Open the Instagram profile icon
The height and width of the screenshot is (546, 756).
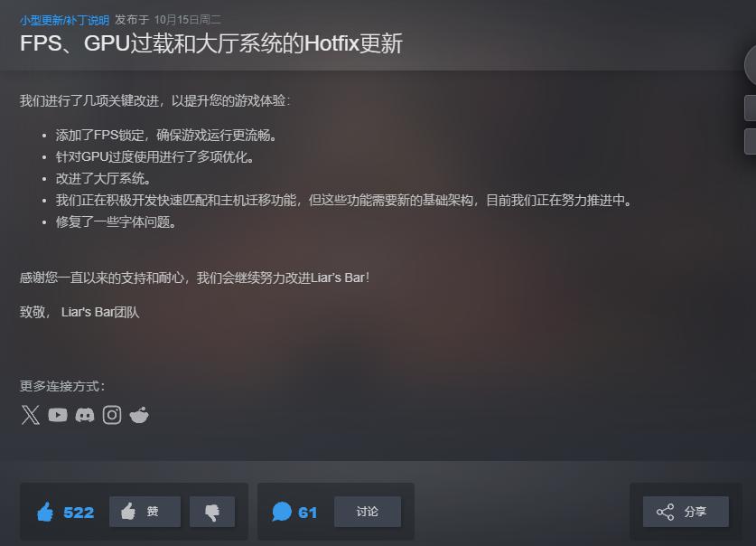pyautogui.click(x=112, y=415)
